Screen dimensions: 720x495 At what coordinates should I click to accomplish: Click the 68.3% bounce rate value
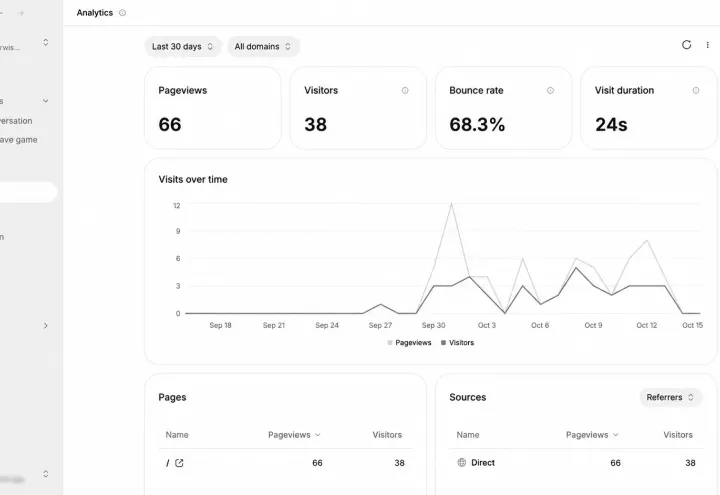click(x=477, y=124)
